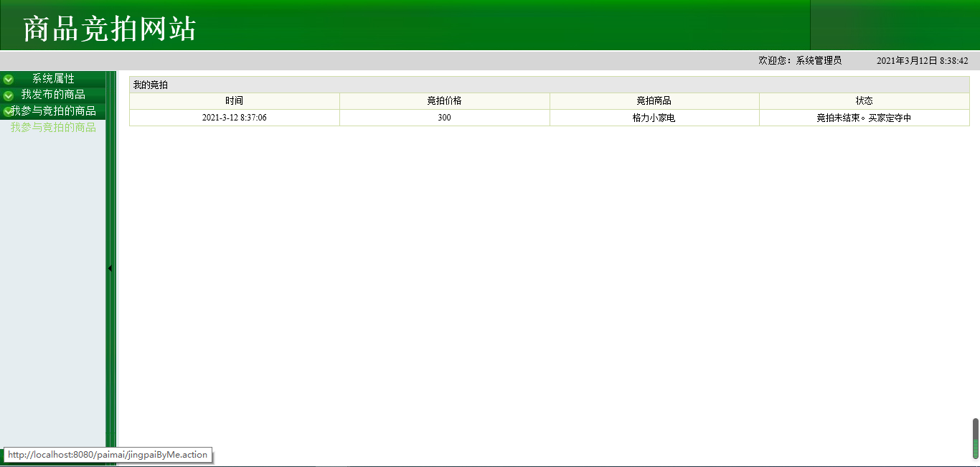Screen dimensions: 980x467
Task: Click the 我的竞拍 table title
Action: pos(151,85)
